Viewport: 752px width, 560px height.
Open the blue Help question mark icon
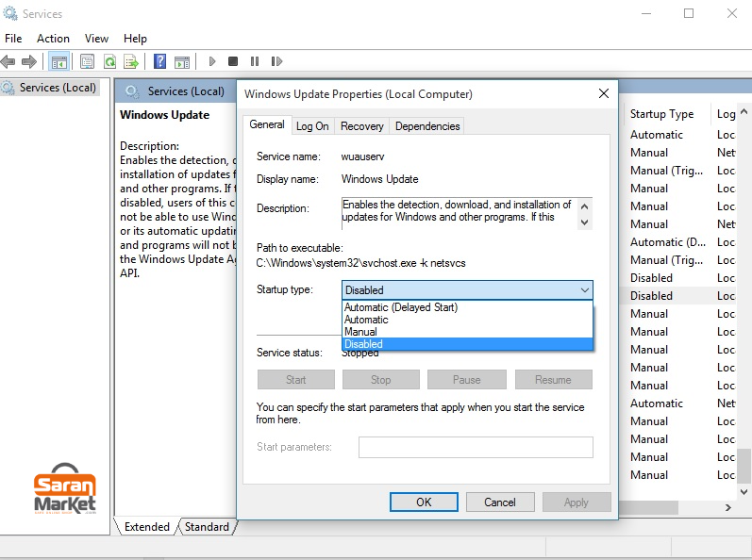tap(159, 61)
